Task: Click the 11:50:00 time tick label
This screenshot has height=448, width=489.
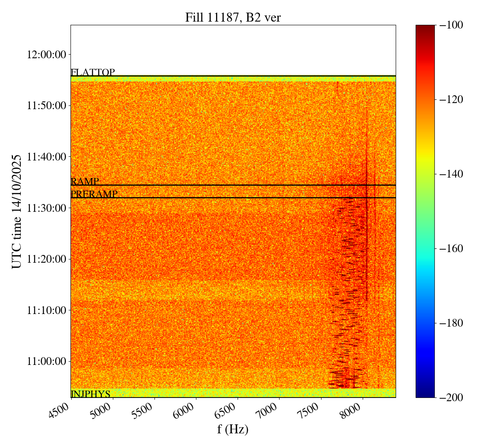Action: tap(46, 105)
